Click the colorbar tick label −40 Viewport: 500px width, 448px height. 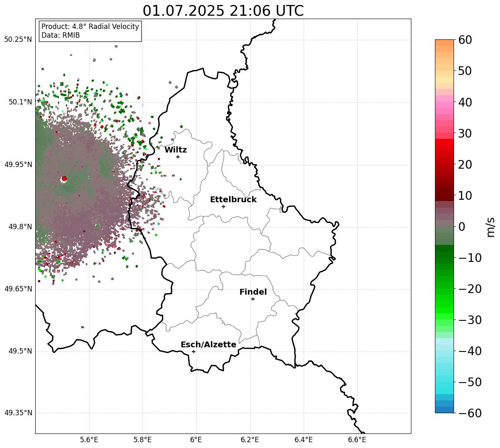coord(470,351)
